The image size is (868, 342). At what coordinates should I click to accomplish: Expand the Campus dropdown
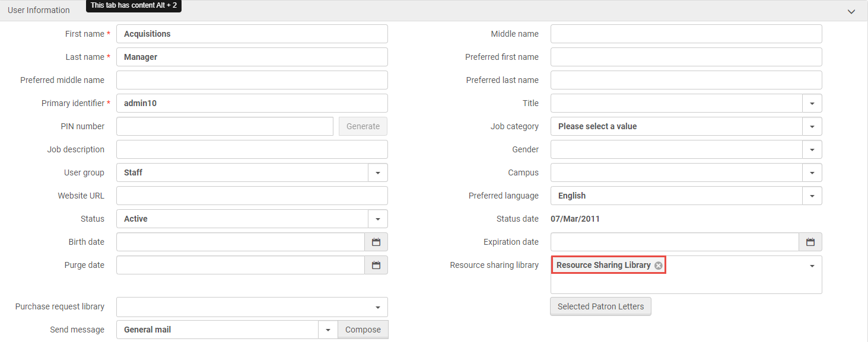coord(812,172)
